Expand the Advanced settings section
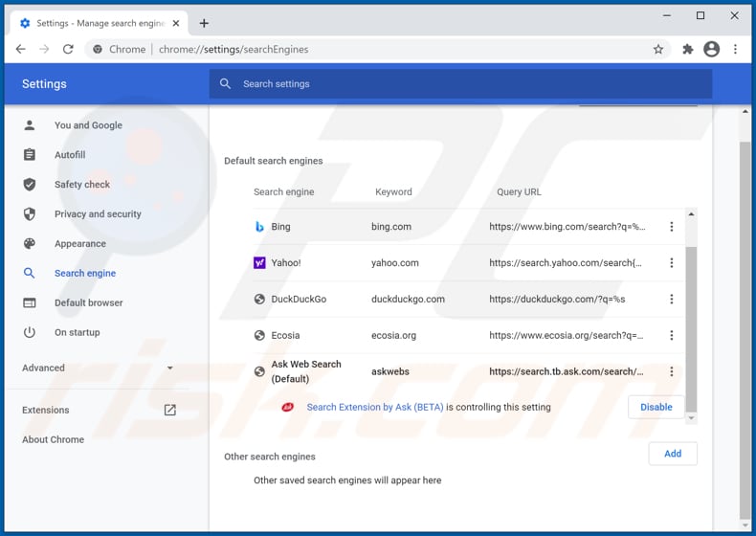This screenshot has width=756, height=536. [x=98, y=368]
